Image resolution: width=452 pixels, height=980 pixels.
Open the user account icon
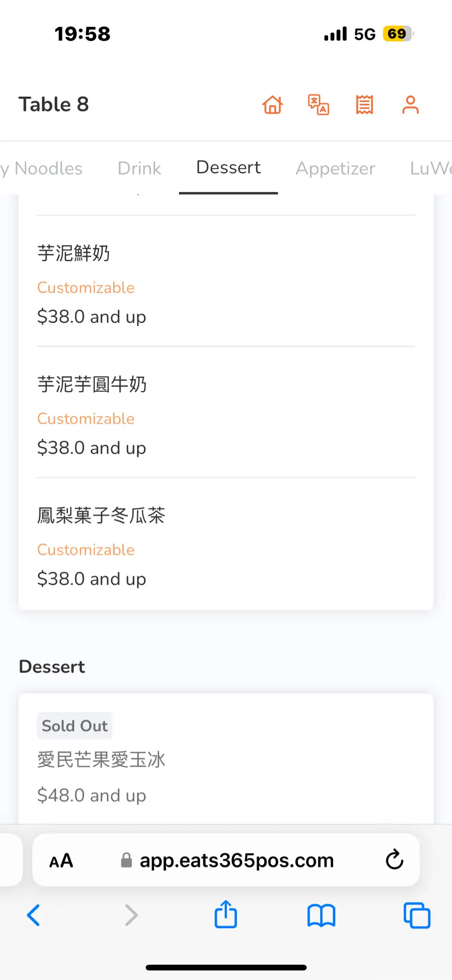(x=410, y=105)
